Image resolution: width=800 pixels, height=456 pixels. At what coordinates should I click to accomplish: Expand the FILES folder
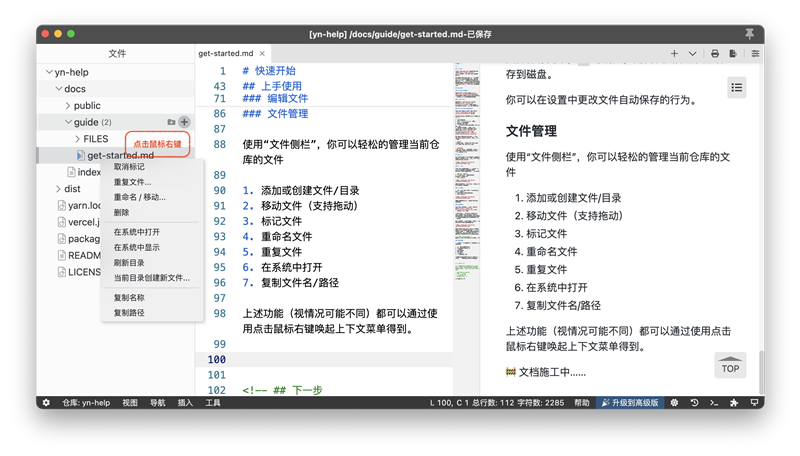click(x=78, y=139)
